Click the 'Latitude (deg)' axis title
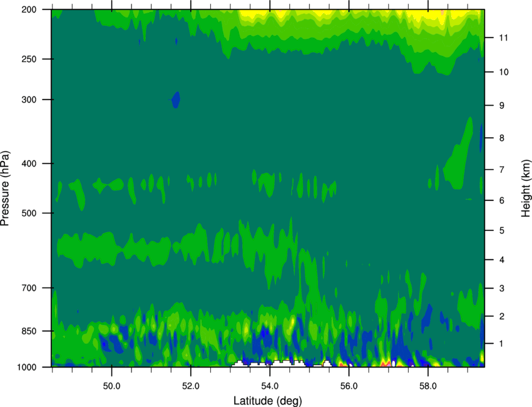The width and height of the screenshot is (532, 407). (x=267, y=401)
